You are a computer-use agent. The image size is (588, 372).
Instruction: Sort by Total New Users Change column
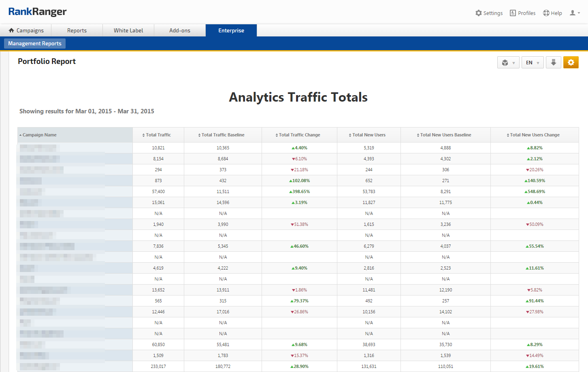click(x=535, y=135)
